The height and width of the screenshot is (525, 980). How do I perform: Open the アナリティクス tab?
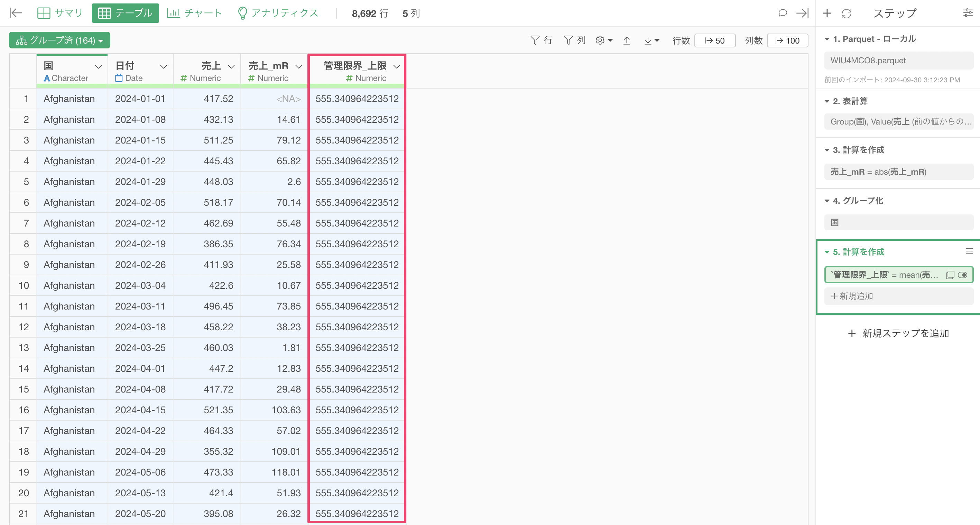[278, 13]
